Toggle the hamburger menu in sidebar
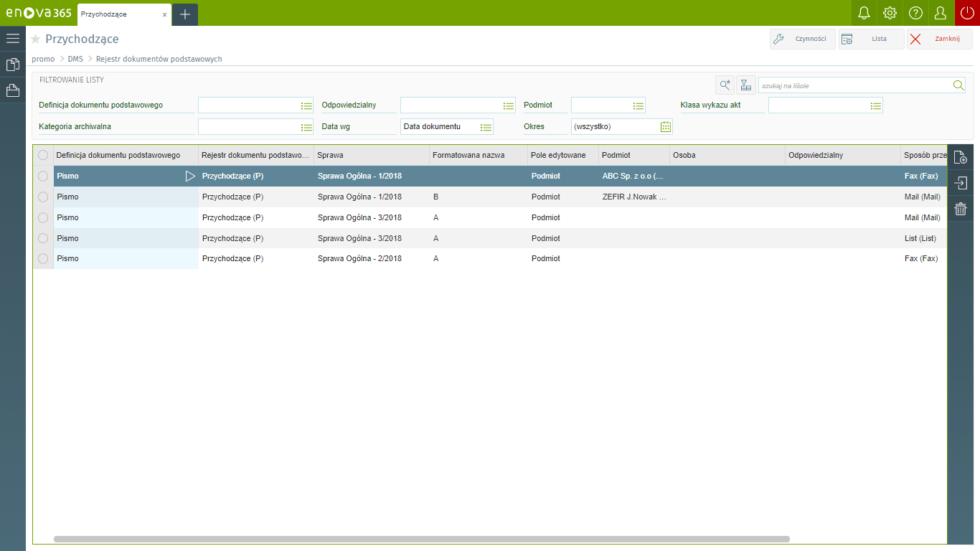This screenshot has height=551, width=980. (13, 38)
